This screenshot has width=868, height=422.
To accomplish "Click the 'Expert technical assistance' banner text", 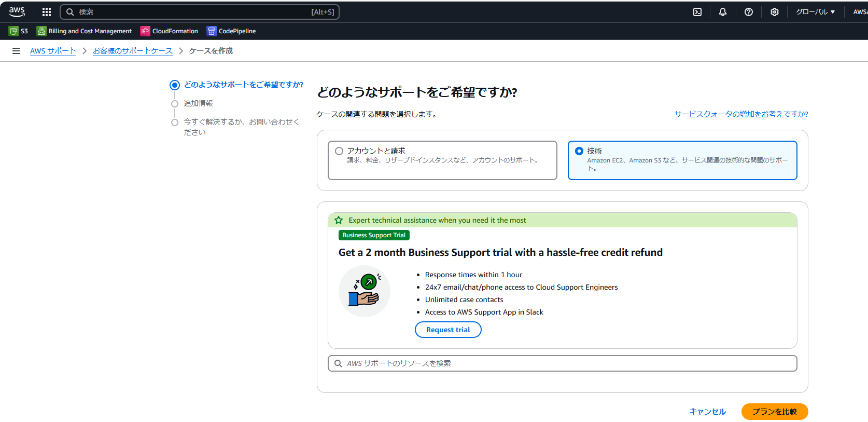I will [437, 220].
